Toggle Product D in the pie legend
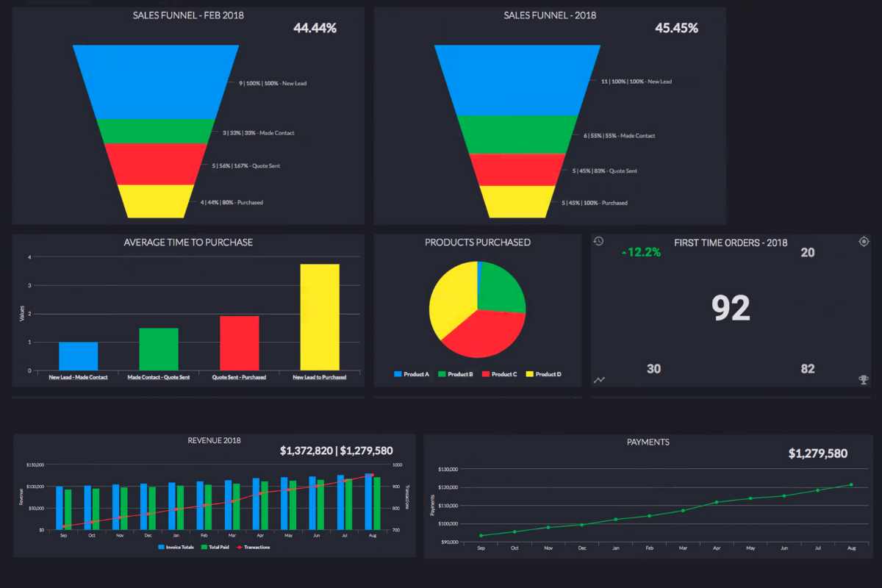Screen dimensions: 882x588 click(x=544, y=374)
